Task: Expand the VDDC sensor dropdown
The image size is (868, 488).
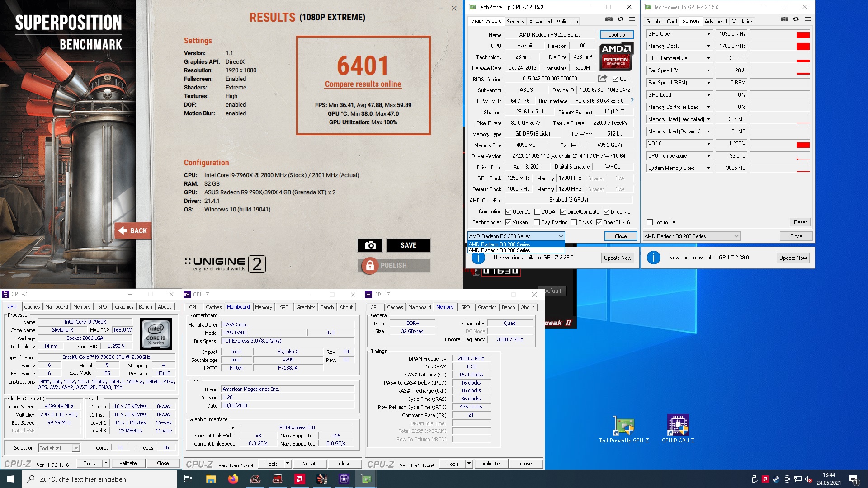Action: tap(708, 144)
